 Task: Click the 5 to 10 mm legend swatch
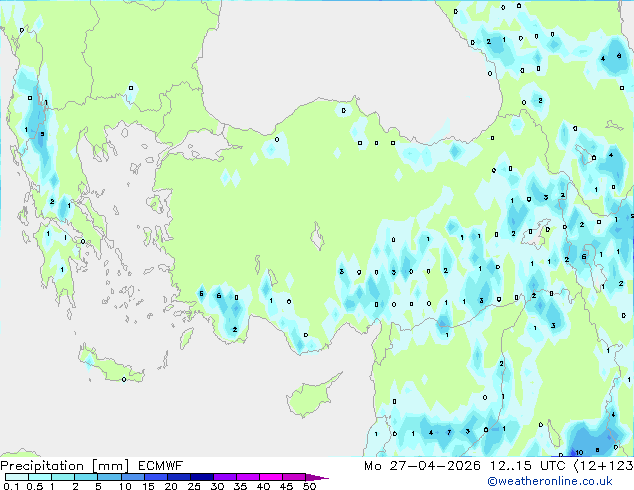click(109, 477)
